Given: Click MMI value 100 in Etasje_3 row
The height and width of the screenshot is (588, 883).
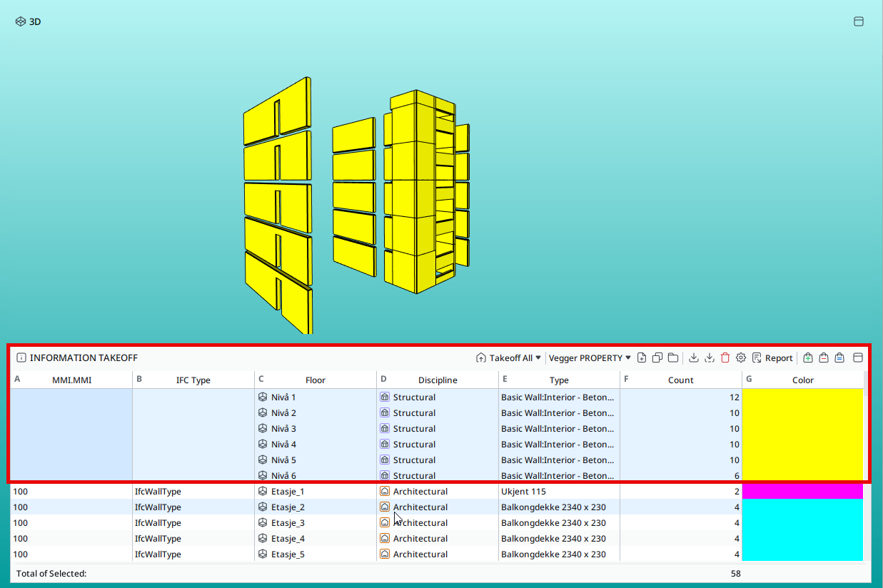Looking at the screenshot, I should (x=20, y=523).
